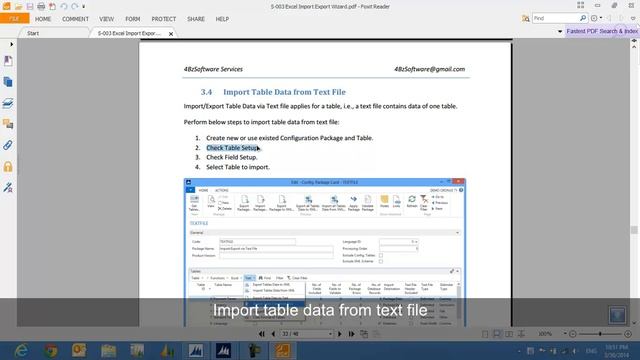
Task: Open the find options gear dropdown
Action: pyautogui.click(x=596, y=18)
